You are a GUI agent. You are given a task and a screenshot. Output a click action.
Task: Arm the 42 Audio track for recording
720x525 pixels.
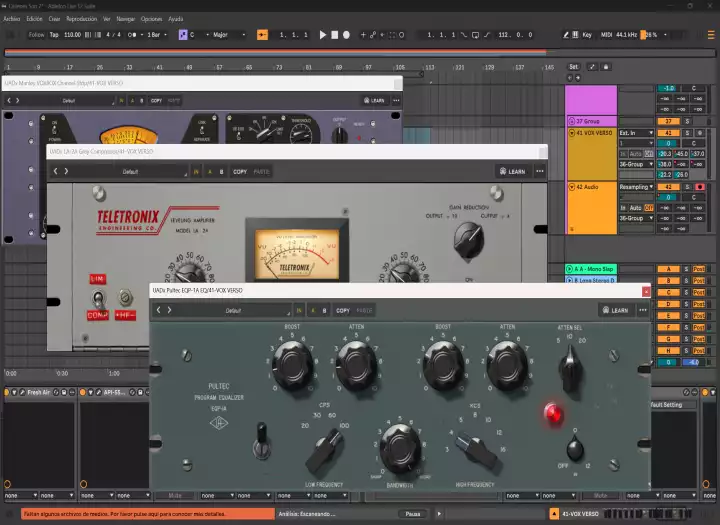tap(698, 187)
